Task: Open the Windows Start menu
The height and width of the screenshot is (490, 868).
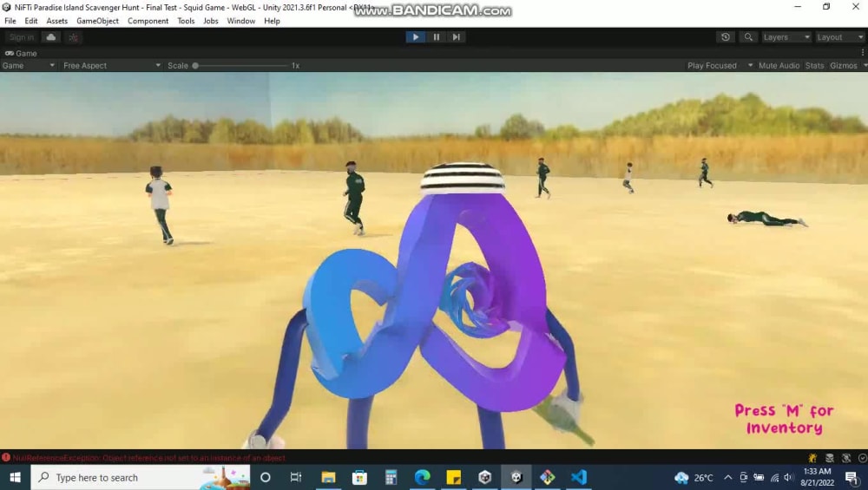Action: coord(15,477)
